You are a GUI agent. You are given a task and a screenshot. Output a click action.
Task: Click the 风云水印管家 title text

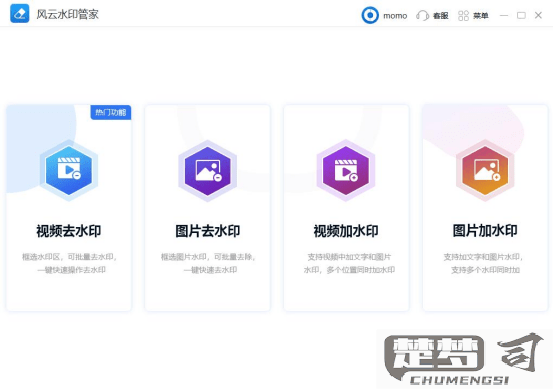[x=68, y=14]
